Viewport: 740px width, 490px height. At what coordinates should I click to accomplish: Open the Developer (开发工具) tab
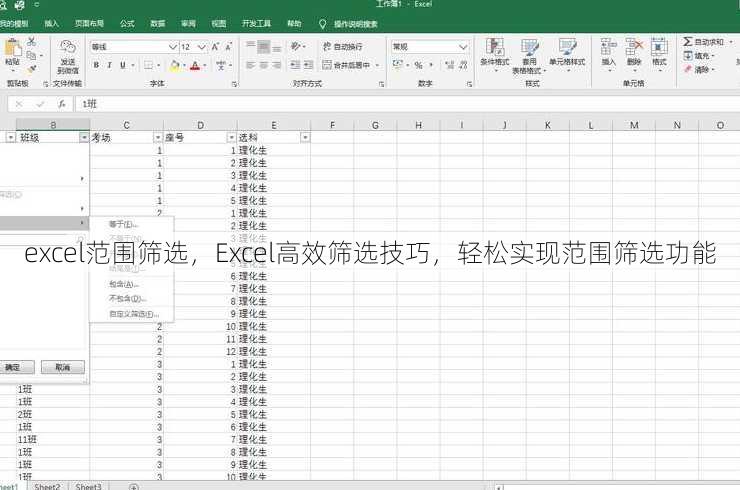click(256, 23)
